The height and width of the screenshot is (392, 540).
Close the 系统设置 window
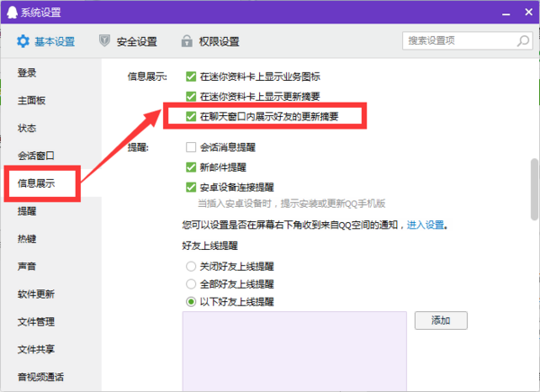pos(528,12)
